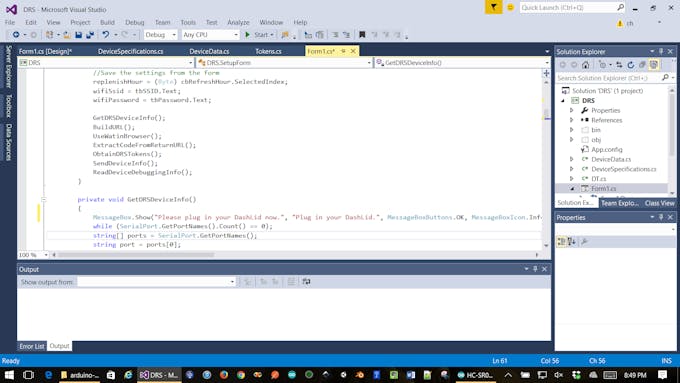Toggle auto-hide pin on Properties panel
680x383 pixels.
pos(661,217)
